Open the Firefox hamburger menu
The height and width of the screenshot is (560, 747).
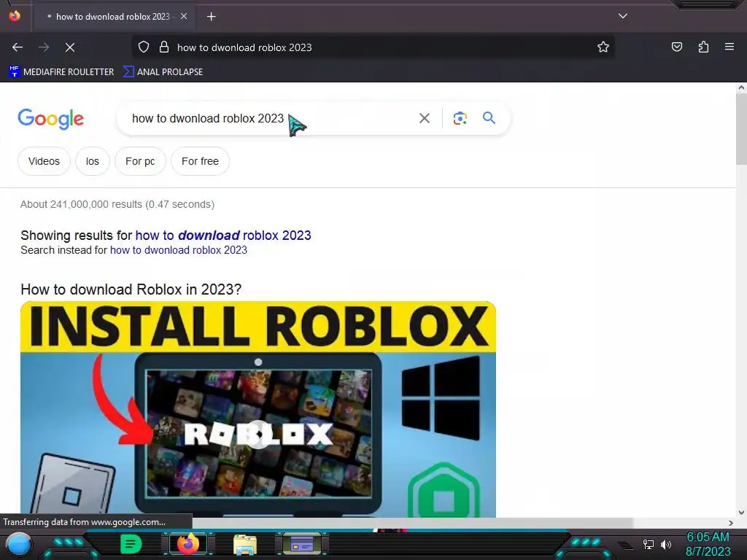tap(729, 47)
